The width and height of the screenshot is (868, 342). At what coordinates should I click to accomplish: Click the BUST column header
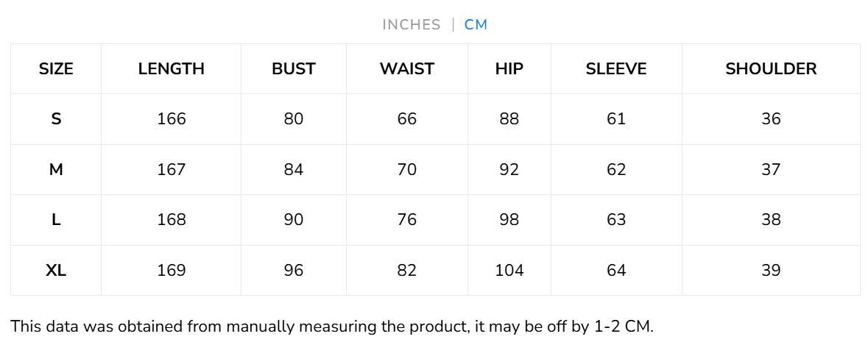293,69
